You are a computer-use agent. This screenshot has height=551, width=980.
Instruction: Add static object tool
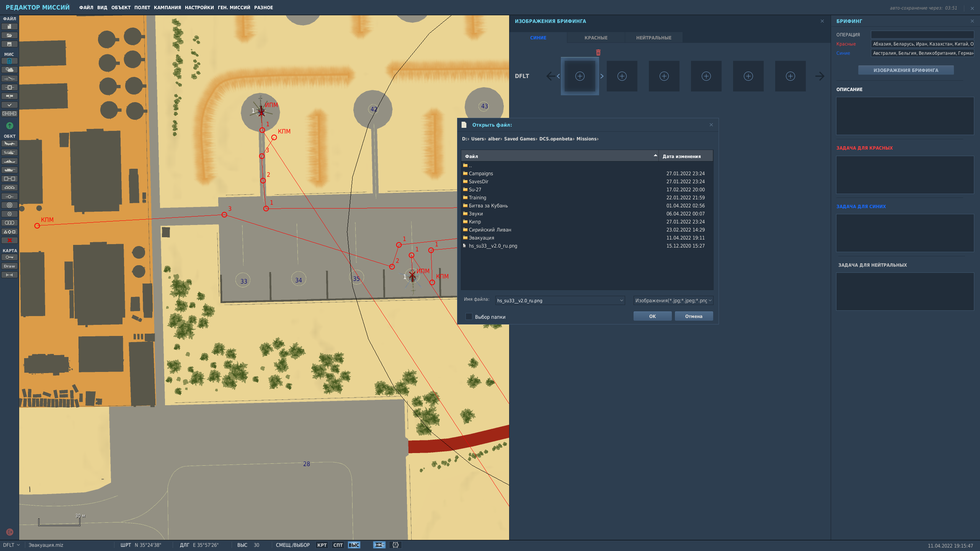[10, 179]
